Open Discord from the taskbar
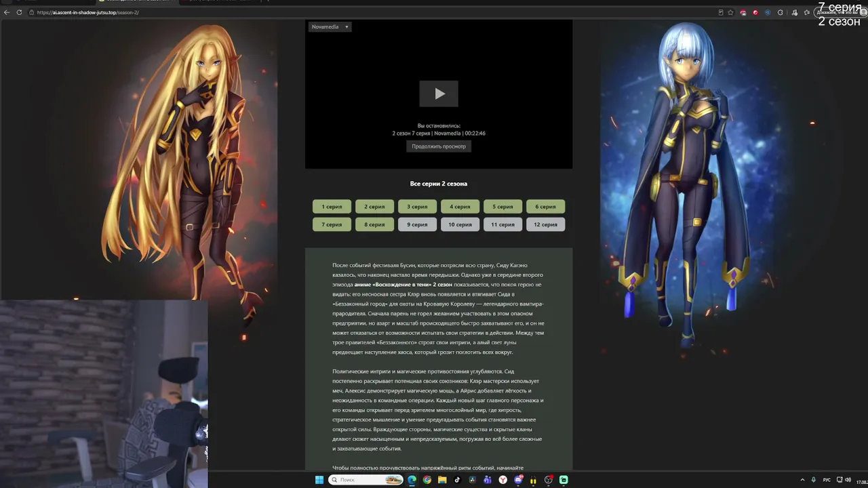This screenshot has width=868, height=488. pos(519,480)
